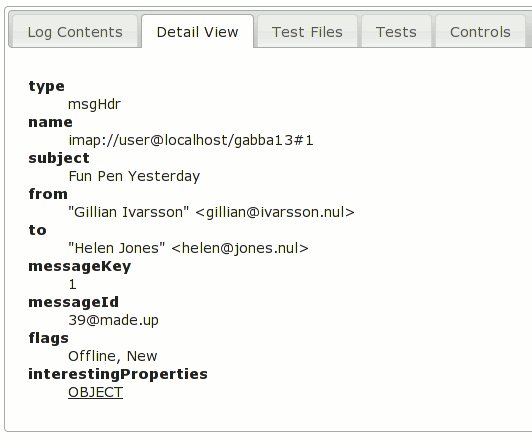Click the 39@made.up messageId value
The width and height of the screenshot is (532, 440).
click(x=113, y=320)
